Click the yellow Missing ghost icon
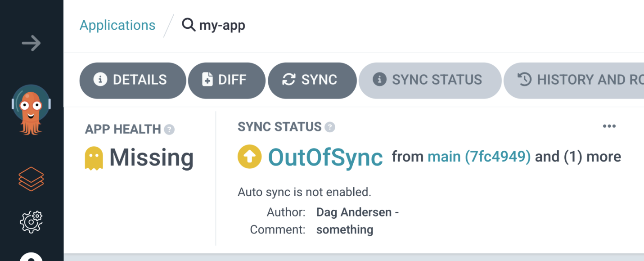 coord(94,158)
